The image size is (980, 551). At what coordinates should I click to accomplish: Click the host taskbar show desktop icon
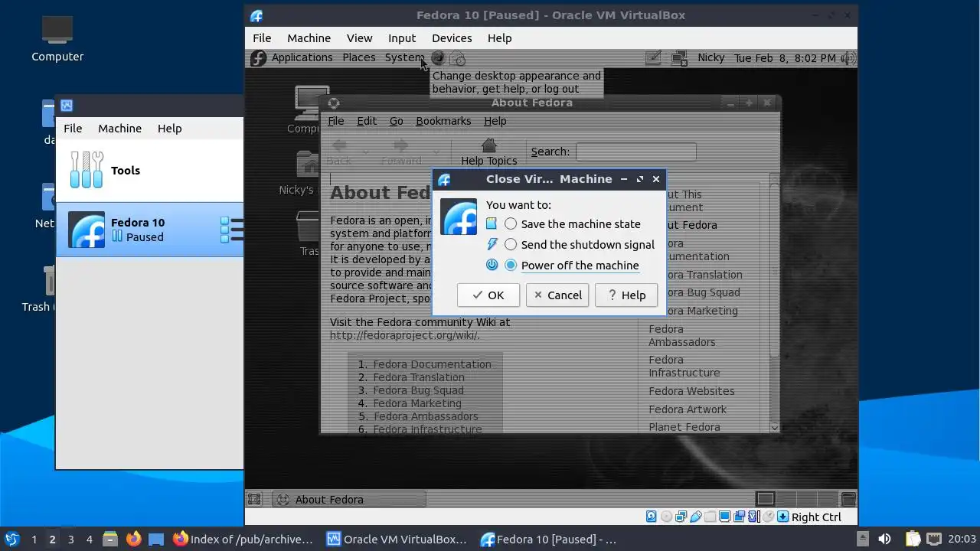pyautogui.click(x=156, y=539)
